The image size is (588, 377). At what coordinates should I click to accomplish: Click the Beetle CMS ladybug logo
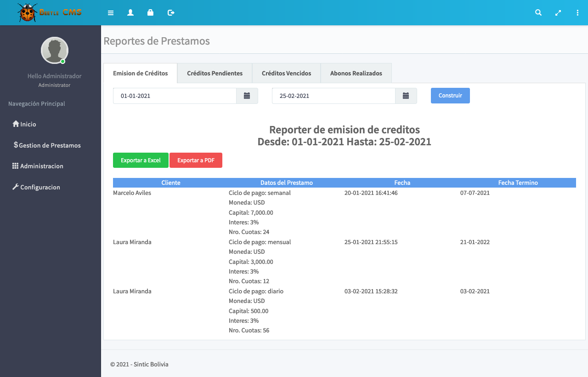point(28,12)
